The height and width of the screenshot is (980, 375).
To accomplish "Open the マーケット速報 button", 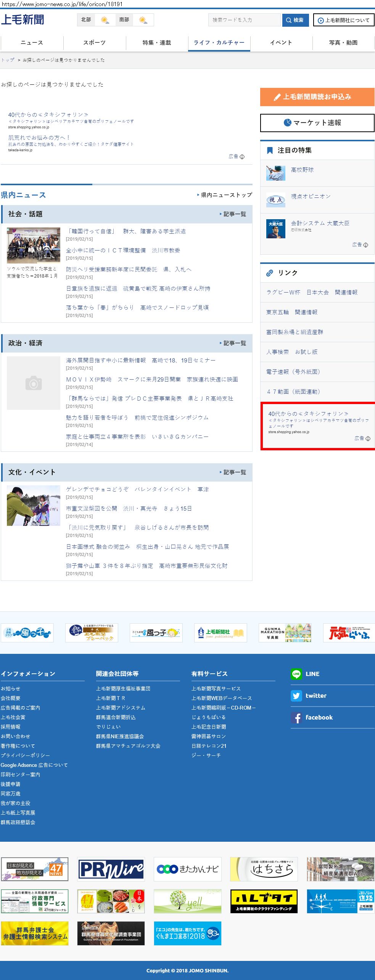I will tap(317, 123).
